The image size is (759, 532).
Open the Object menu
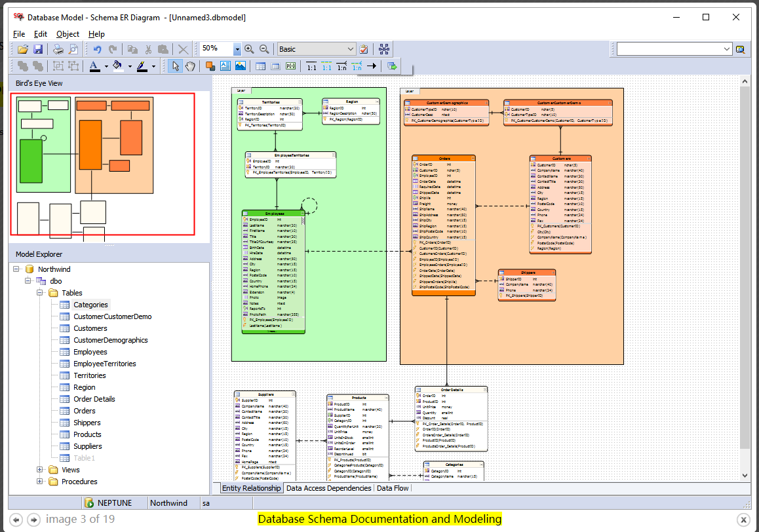pos(68,34)
